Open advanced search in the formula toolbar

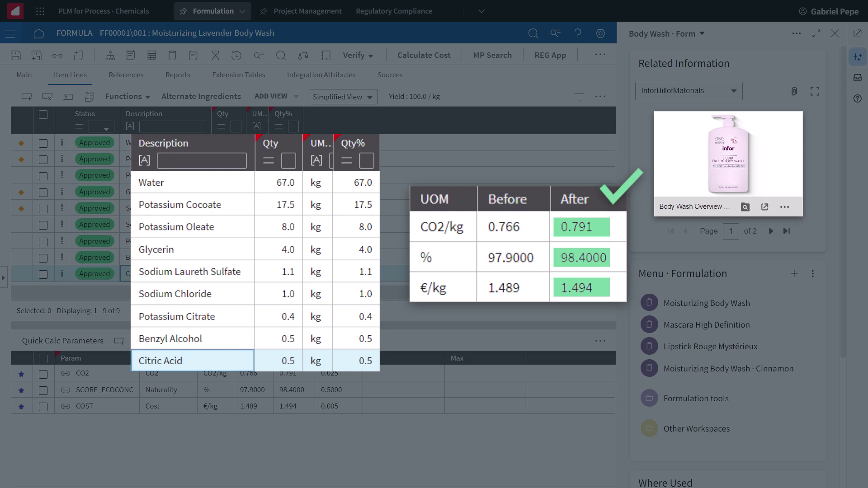(259, 55)
